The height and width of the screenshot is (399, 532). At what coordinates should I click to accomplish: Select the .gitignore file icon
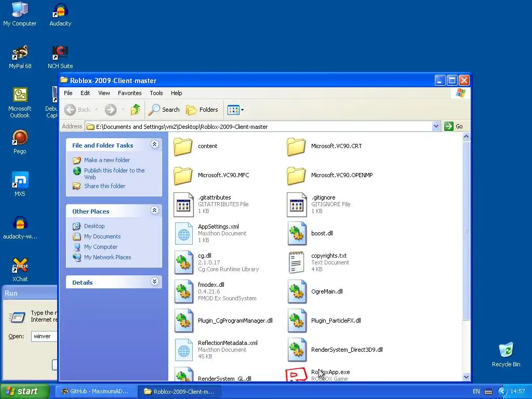(297, 205)
